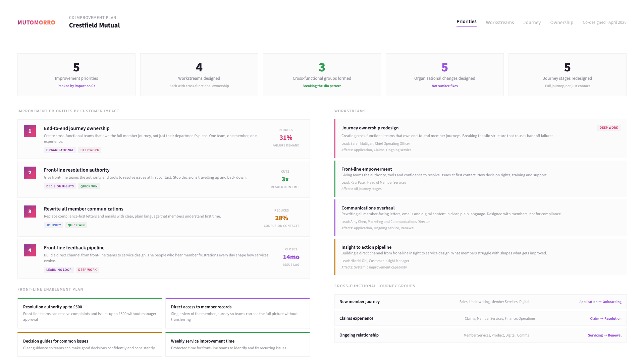Select the Servicing → Renewal journey stage link
This screenshot has width=644, height=362.
(x=604, y=335)
